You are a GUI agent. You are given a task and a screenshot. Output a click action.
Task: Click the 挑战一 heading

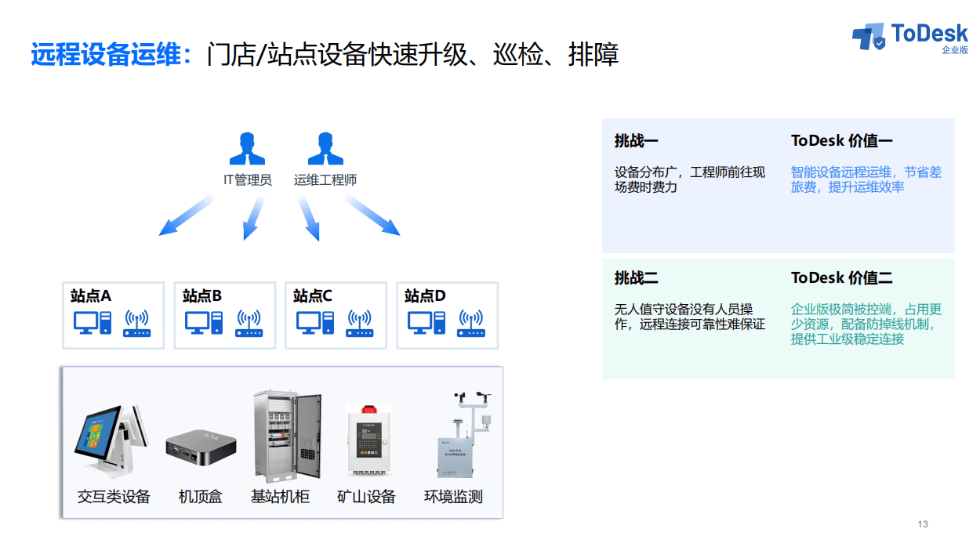tap(636, 141)
